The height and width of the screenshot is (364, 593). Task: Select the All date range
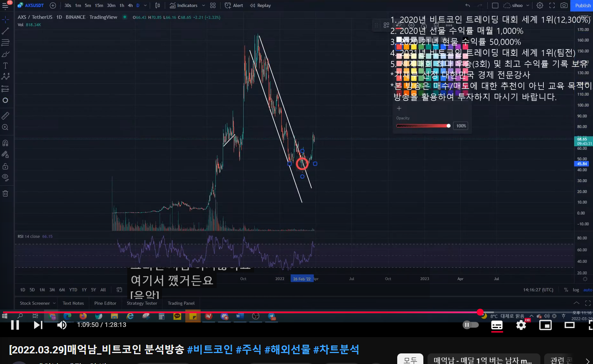coord(103,290)
